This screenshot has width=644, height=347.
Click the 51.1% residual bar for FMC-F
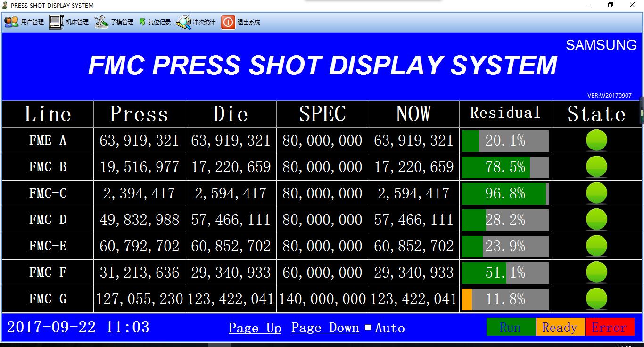[505, 273]
